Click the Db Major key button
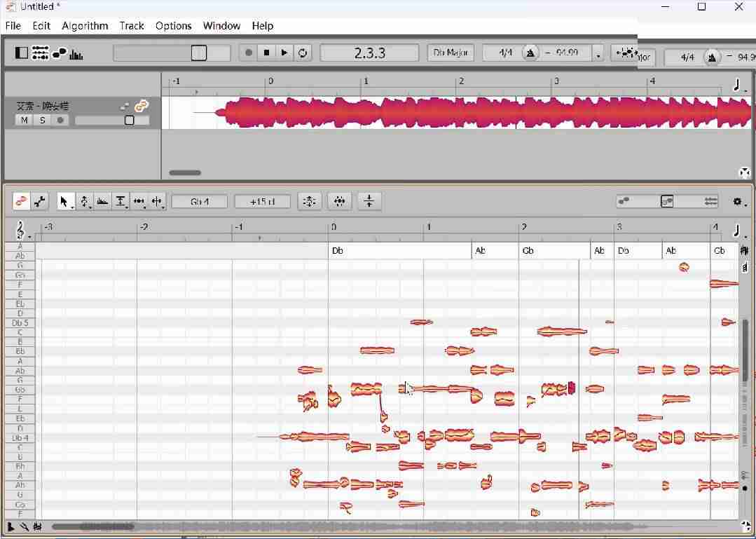 [451, 53]
